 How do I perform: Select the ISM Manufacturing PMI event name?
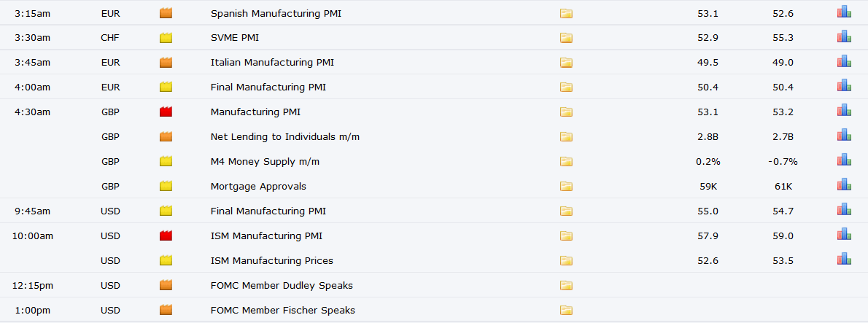click(x=266, y=236)
